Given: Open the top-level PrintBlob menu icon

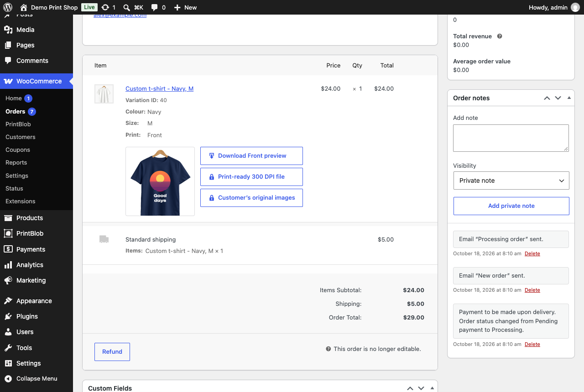Looking at the screenshot, I should tap(8, 233).
